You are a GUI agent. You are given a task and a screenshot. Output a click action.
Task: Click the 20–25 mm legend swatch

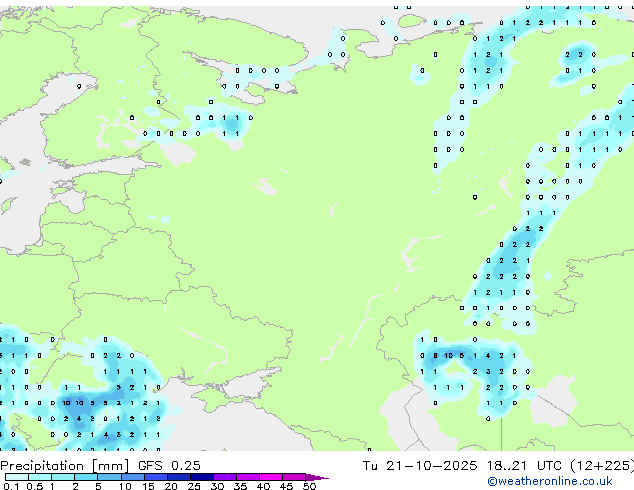(x=178, y=477)
